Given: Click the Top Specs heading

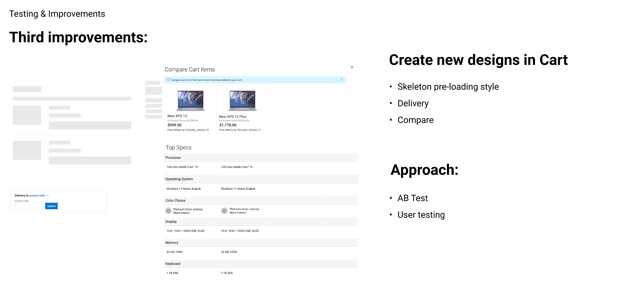Looking at the screenshot, I should (x=178, y=148).
